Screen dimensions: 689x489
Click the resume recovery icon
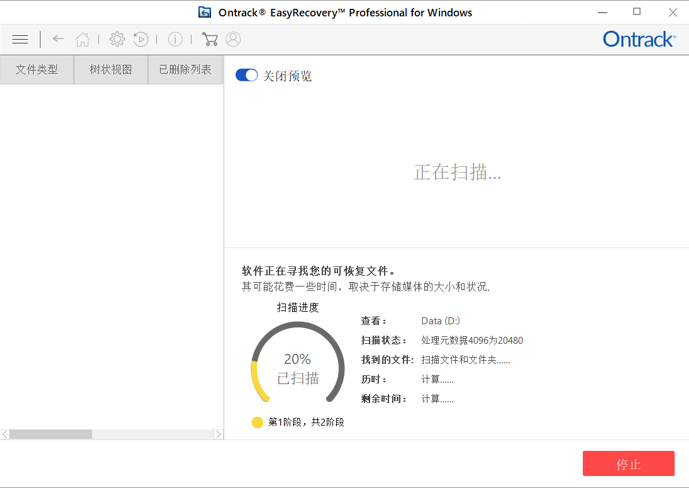coord(141,40)
